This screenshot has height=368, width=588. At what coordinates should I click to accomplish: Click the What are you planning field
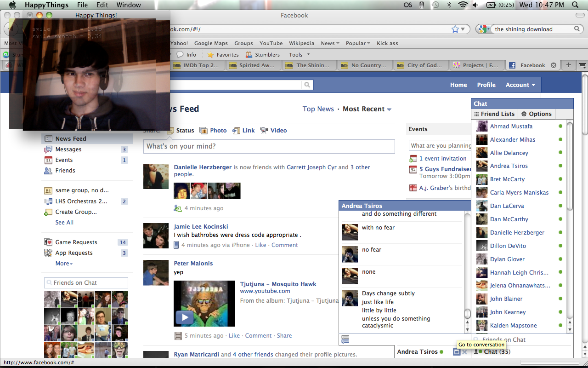point(440,146)
